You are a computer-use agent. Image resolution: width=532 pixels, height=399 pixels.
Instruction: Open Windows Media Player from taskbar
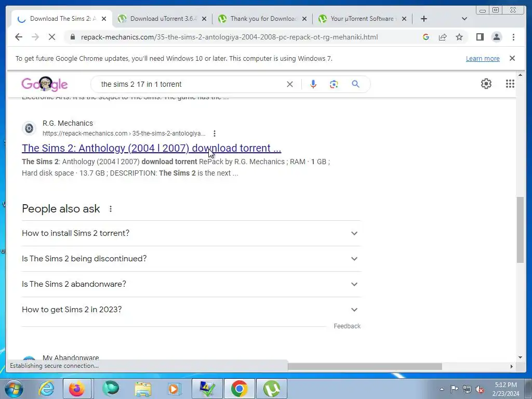[x=174, y=389]
